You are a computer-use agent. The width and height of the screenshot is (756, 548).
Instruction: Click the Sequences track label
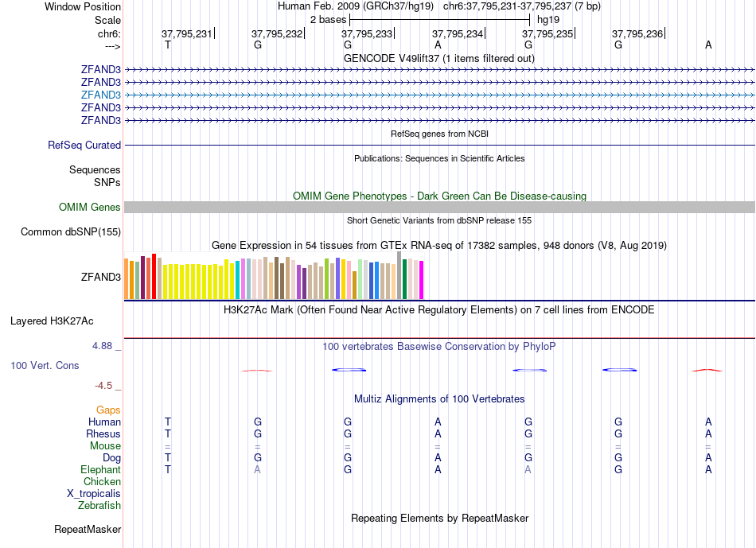tap(95, 169)
